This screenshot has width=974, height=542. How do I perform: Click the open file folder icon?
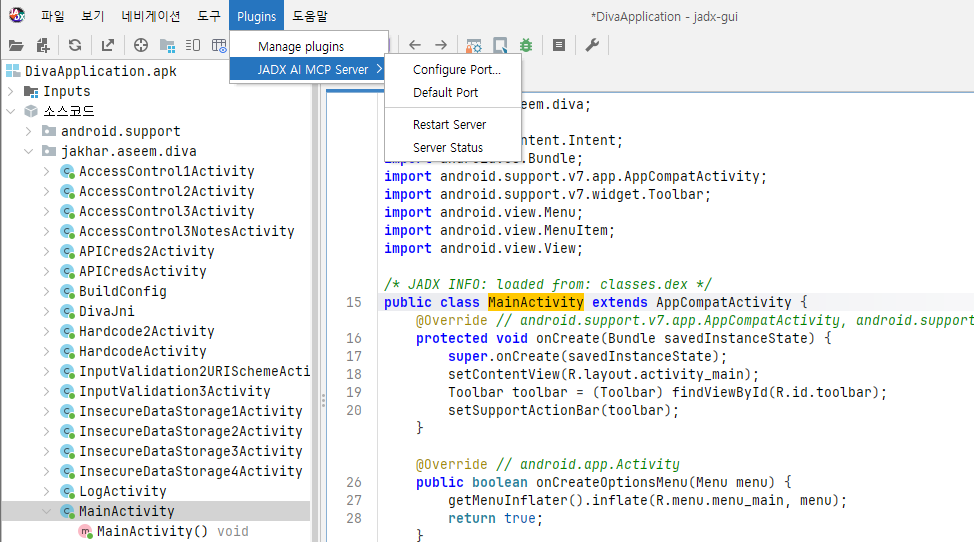pos(16,45)
